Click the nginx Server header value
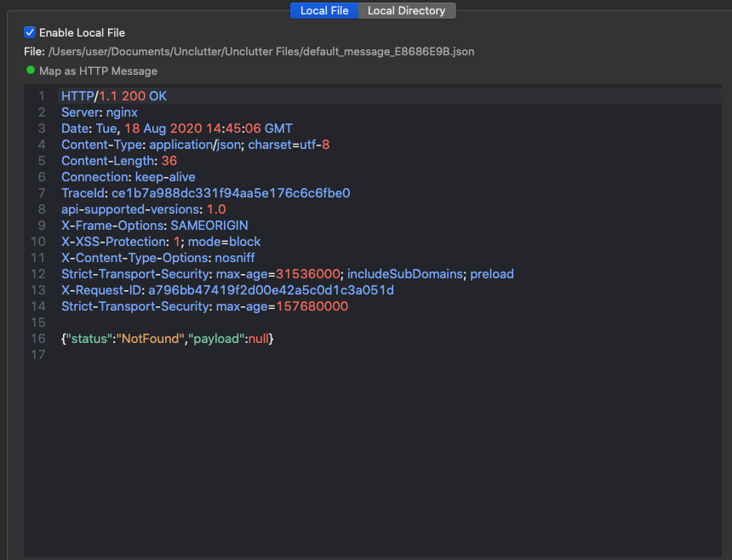The height and width of the screenshot is (560, 732). click(121, 111)
